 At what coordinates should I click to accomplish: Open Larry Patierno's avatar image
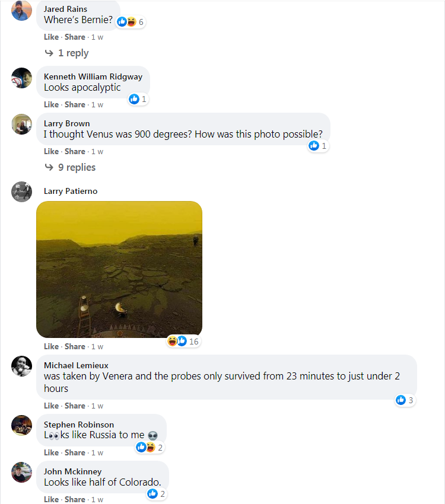[21, 192]
